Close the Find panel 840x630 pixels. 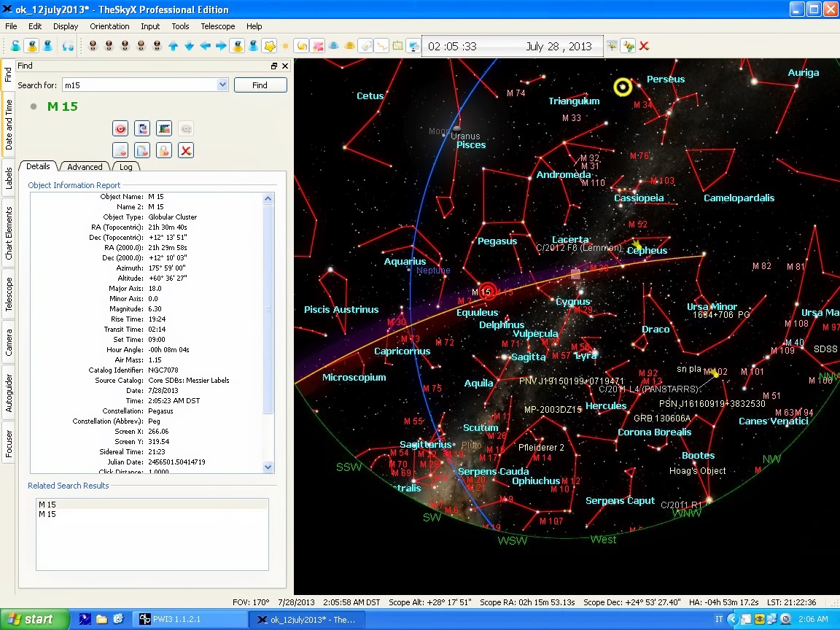click(284, 66)
